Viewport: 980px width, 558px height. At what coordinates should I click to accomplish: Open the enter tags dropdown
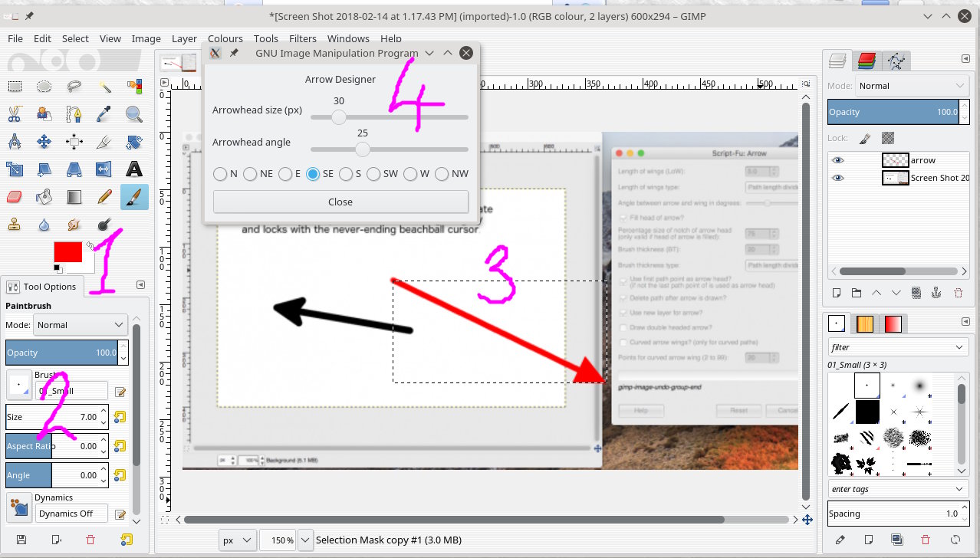click(x=898, y=489)
